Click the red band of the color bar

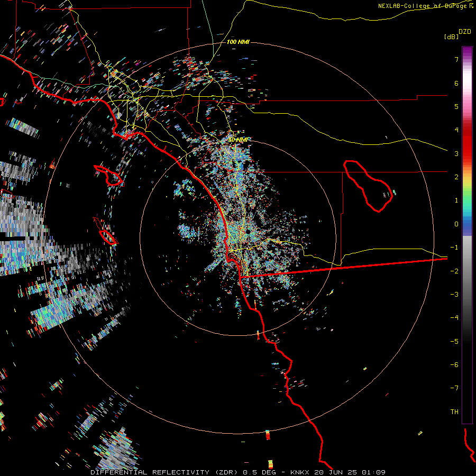[467, 146]
